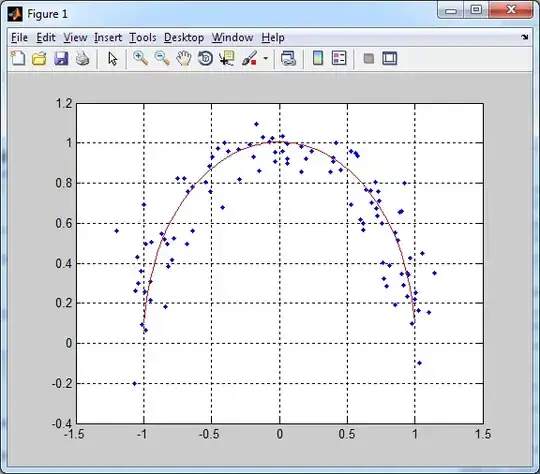Open brush color dropdown arrow
This screenshot has height=474, width=540.
pos(266,58)
